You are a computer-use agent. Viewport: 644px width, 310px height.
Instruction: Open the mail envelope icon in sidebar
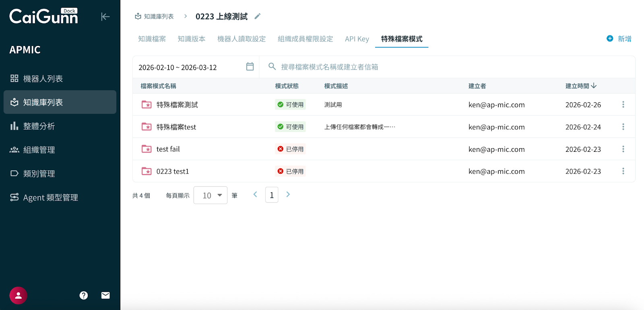point(105,296)
